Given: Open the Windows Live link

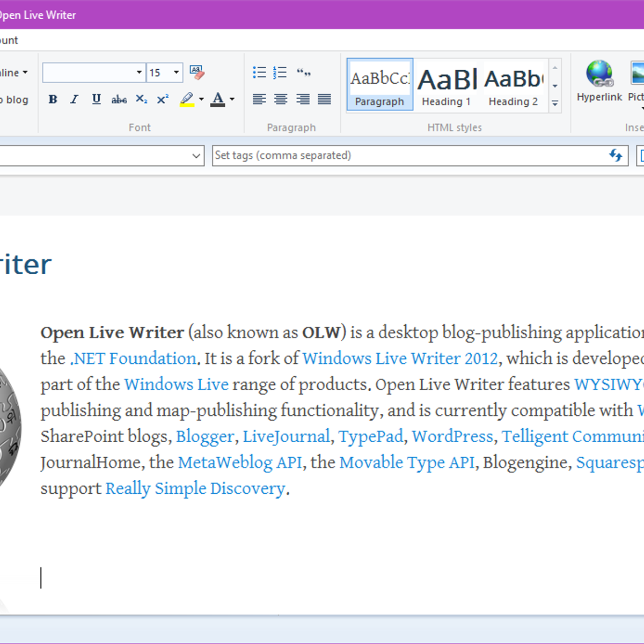Looking at the screenshot, I should (x=176, y=385).
